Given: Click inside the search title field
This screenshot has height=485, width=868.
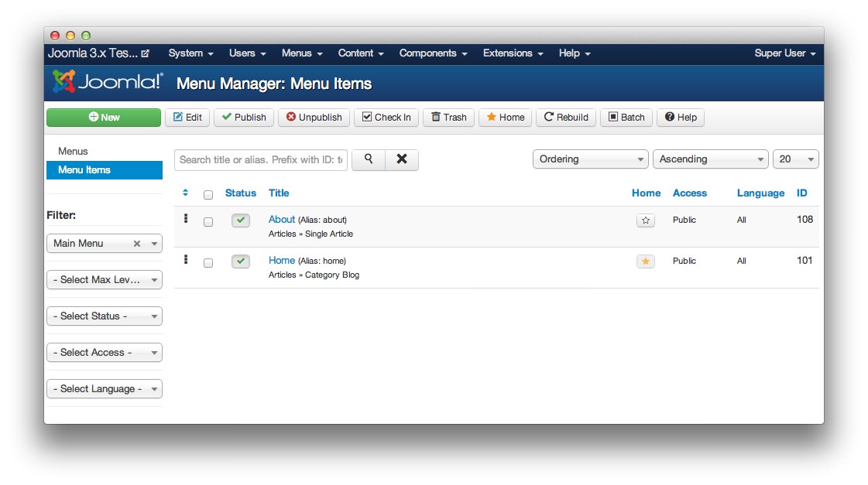Looking at the screenshot, I should [x=263, y=159].
